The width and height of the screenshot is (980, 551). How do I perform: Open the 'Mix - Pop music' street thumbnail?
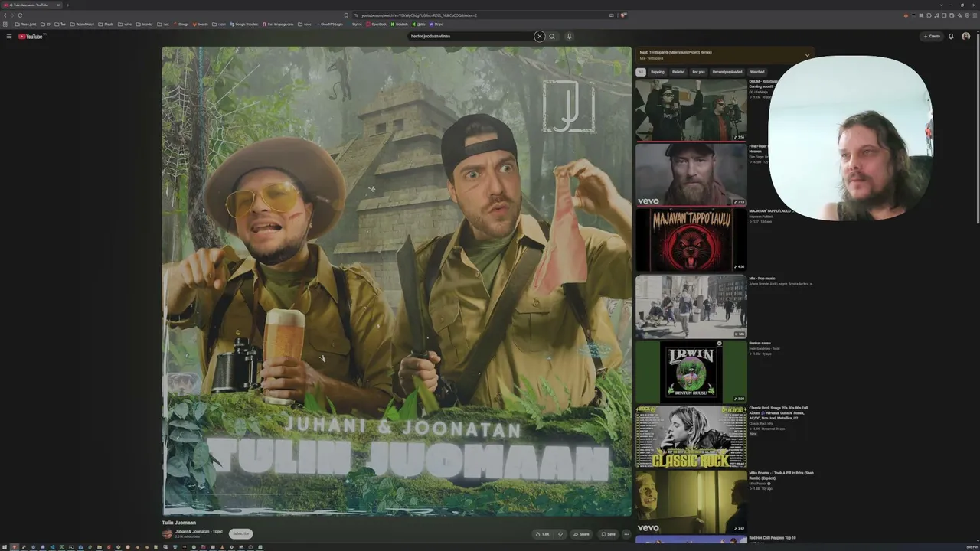click(x=691, y=306)
